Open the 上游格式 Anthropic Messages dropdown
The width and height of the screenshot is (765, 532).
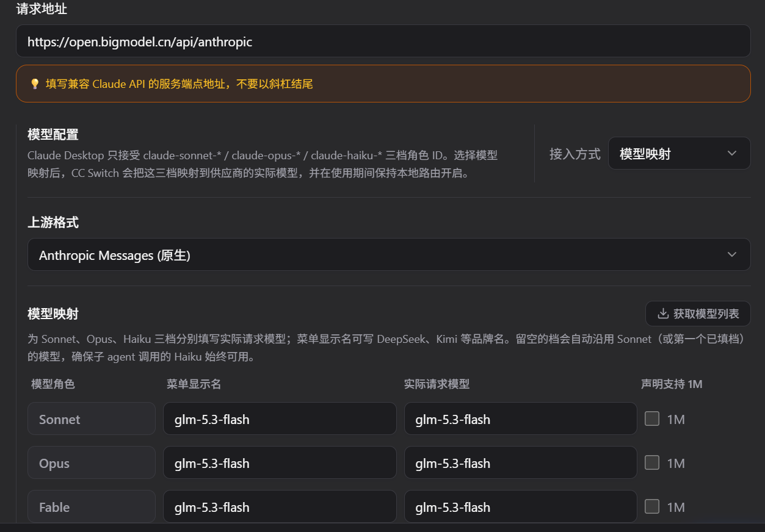click(389, 254)
